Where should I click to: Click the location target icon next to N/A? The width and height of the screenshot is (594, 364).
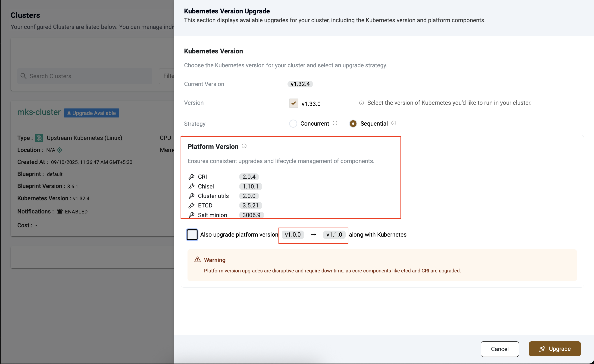(x=60, y=150)
